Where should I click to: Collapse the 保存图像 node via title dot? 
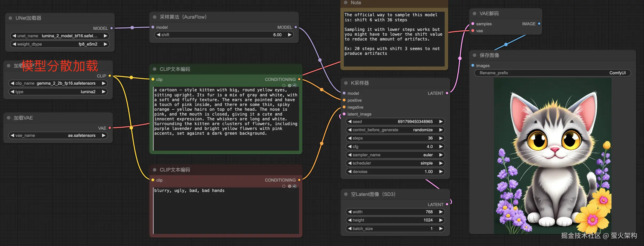pos(474,55)
